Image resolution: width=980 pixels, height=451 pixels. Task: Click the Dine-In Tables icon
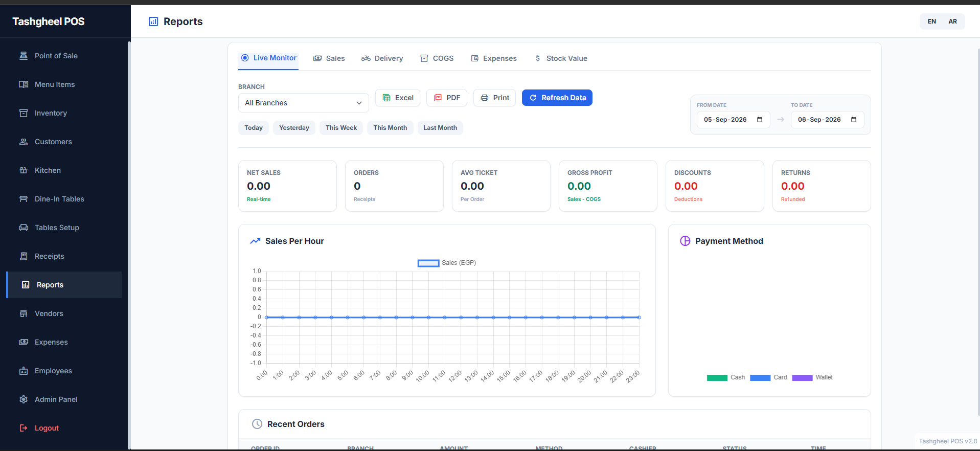24,199
